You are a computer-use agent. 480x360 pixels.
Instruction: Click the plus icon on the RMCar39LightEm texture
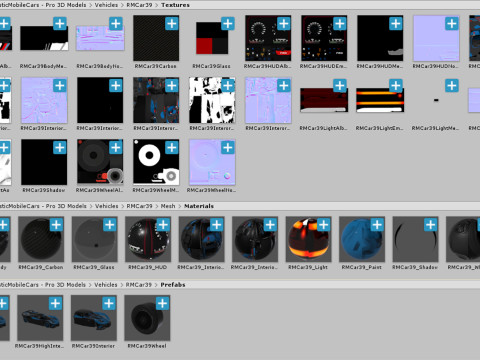[396, 86]
